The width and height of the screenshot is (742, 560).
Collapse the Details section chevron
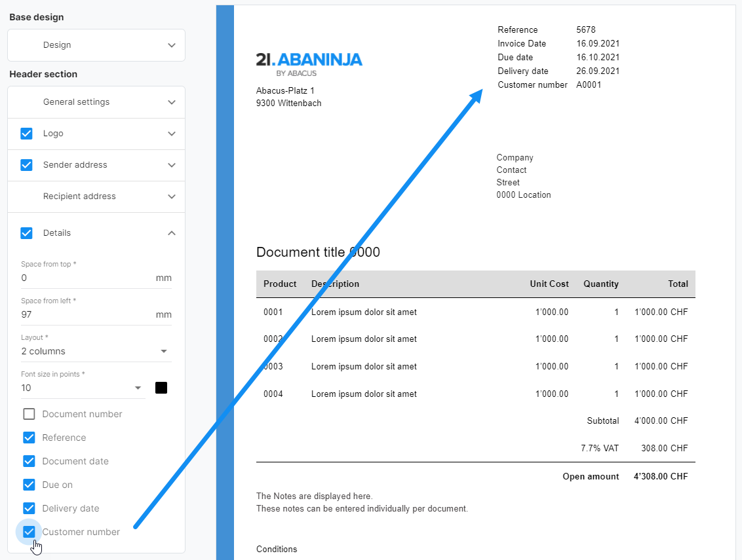click(x=172, y=233)
